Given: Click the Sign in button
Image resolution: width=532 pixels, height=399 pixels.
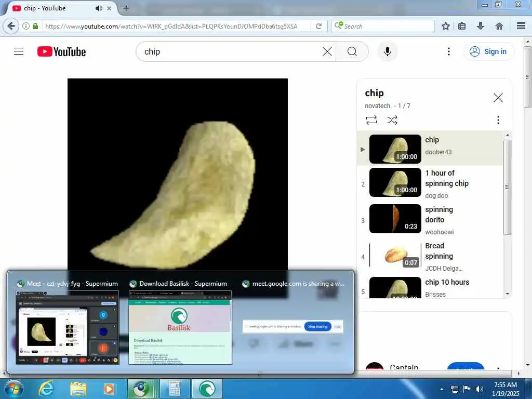Looking at the screenshot, I should tap(488, 51).
